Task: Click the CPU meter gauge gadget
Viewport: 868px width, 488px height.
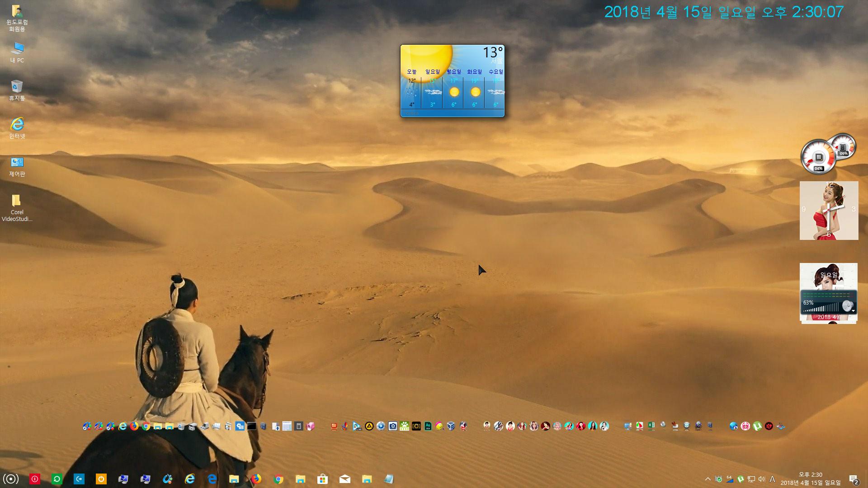Action: point(818,157)
